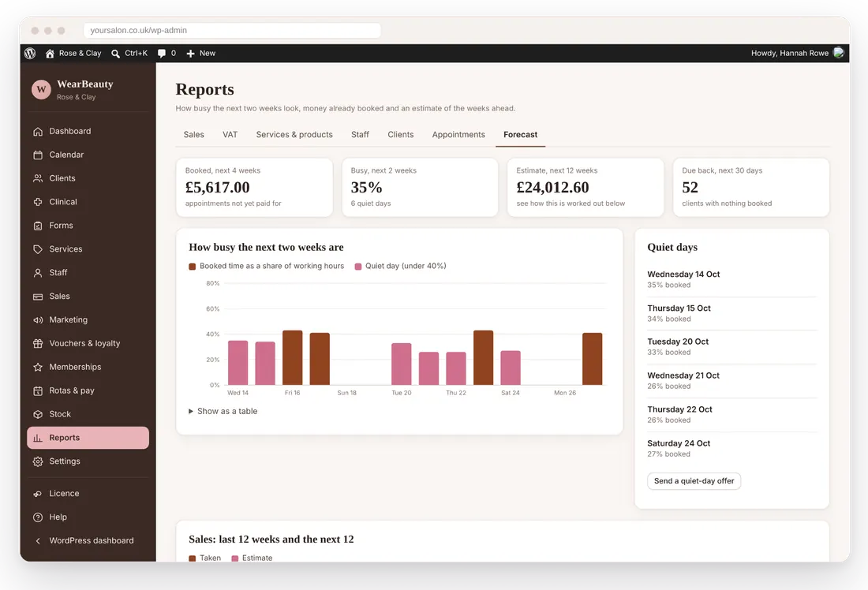
Task: Select Thursday 15 Oct quiet day
Action: pos(731,313)
